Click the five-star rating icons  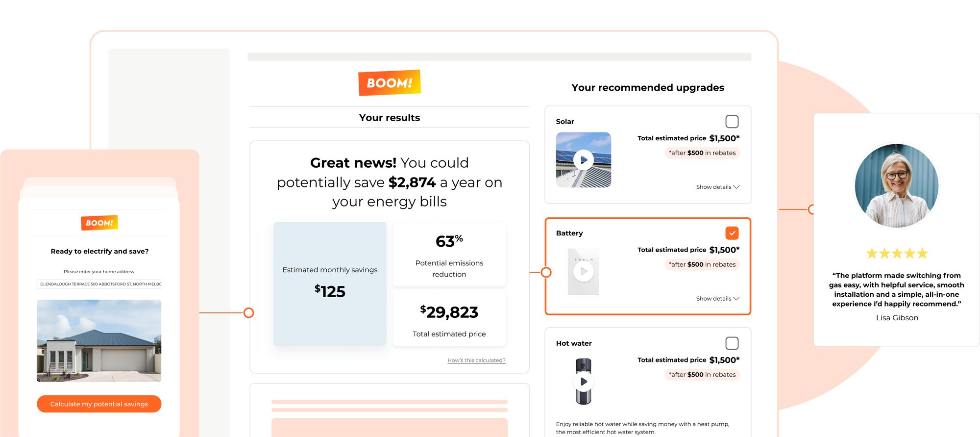pos(897,254)
